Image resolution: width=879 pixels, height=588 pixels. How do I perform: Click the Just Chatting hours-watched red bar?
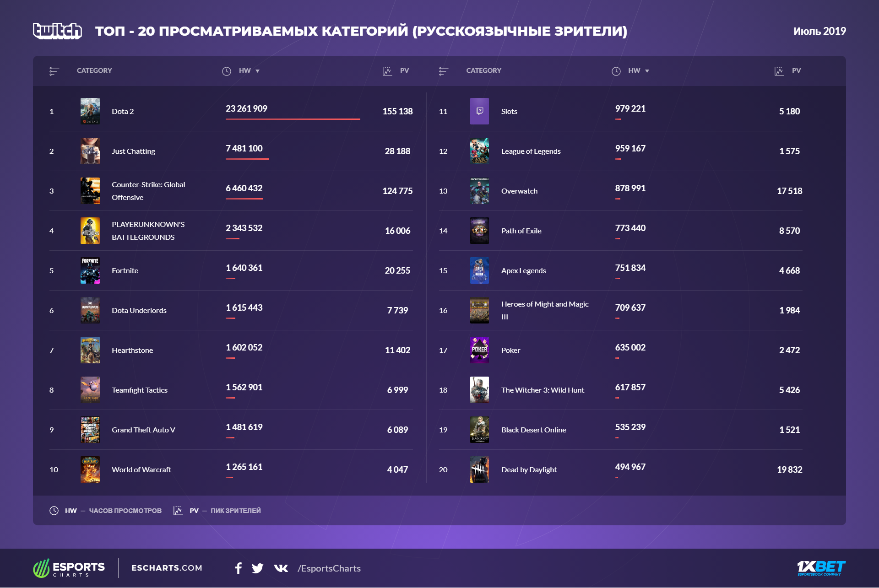click(x=247, y=159)
